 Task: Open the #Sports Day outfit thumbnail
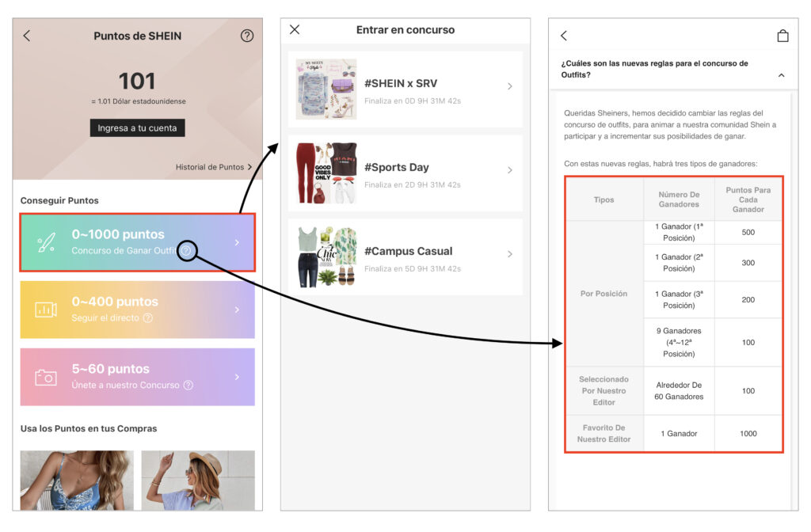click(326, 173)
